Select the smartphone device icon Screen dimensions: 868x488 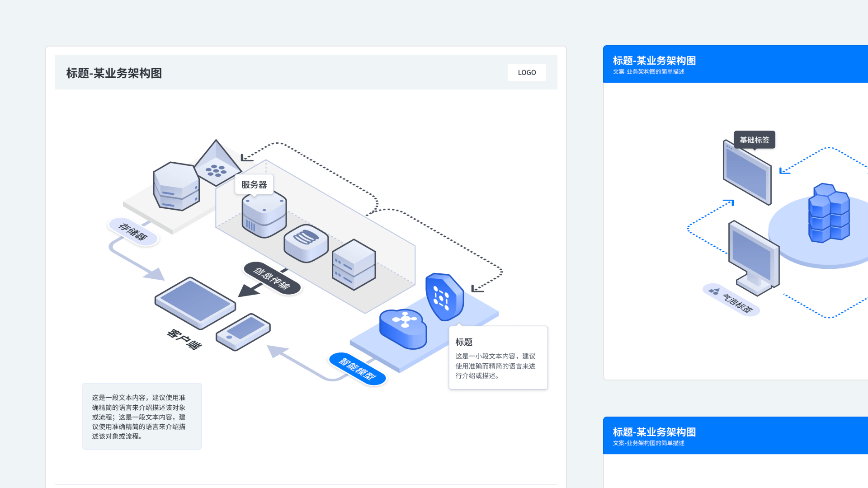point(243,332)
